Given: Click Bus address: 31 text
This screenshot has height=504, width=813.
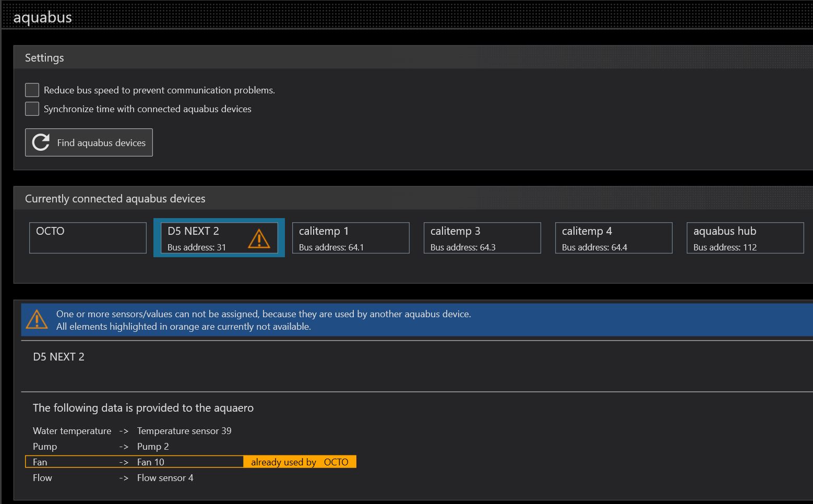Looking at the screenshot, I should pos(197,247).
